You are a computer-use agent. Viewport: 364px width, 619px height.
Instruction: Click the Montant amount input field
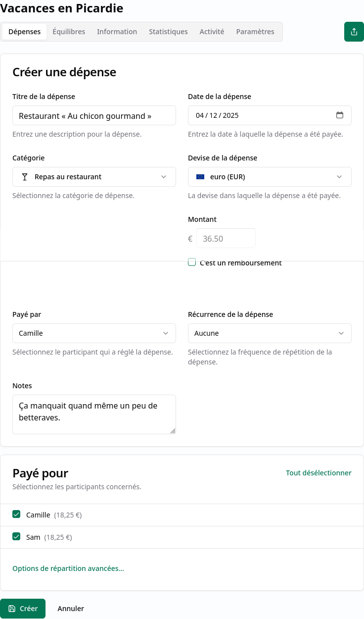click(x=226, y=238)
